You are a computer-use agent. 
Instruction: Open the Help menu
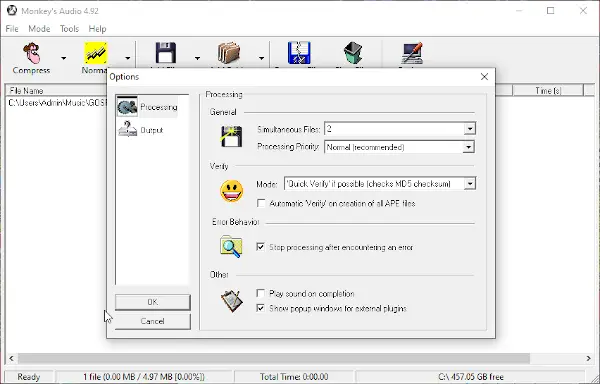point(97,29)
